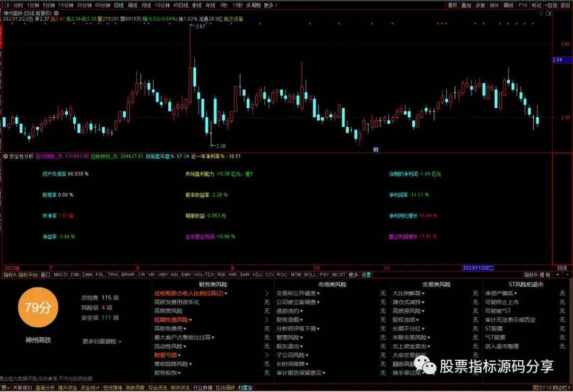Click the gear icon beside 安全性分析

[x=5, y=156]
